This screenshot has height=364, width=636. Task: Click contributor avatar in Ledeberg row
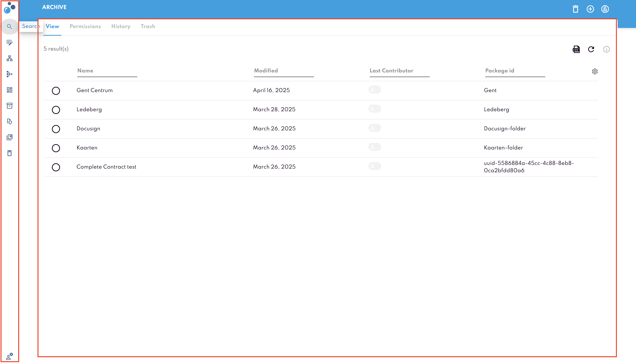374,109
